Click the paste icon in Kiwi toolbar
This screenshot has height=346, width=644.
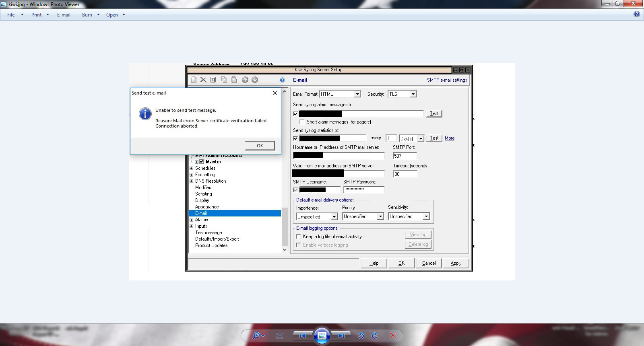(x=234, y=80)
